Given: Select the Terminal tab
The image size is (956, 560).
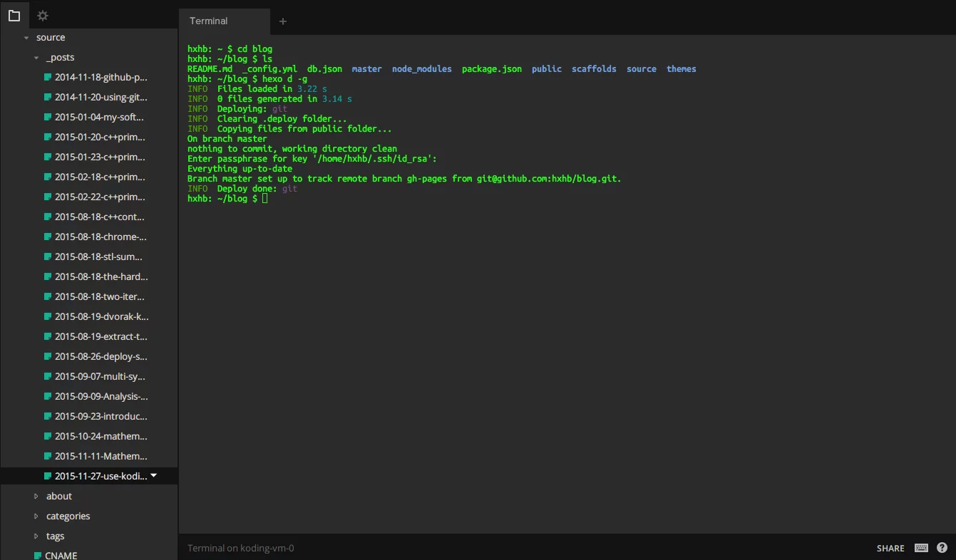Looking at the screenshot, I should click(209, 21).
